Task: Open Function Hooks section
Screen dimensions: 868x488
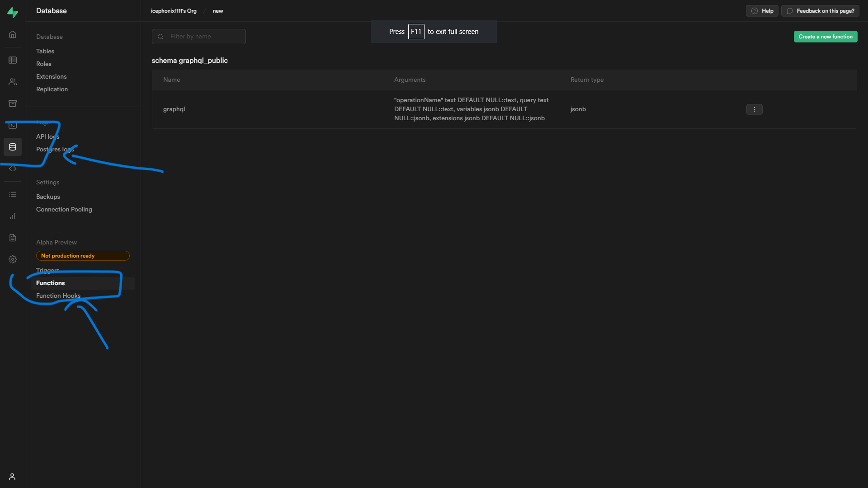Action: (x=58, y=296)
